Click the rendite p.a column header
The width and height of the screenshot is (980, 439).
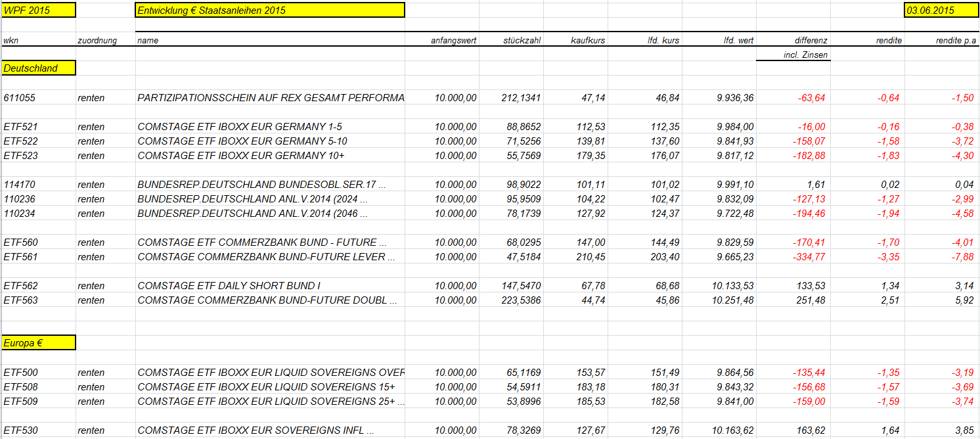(x=942, y=40)
